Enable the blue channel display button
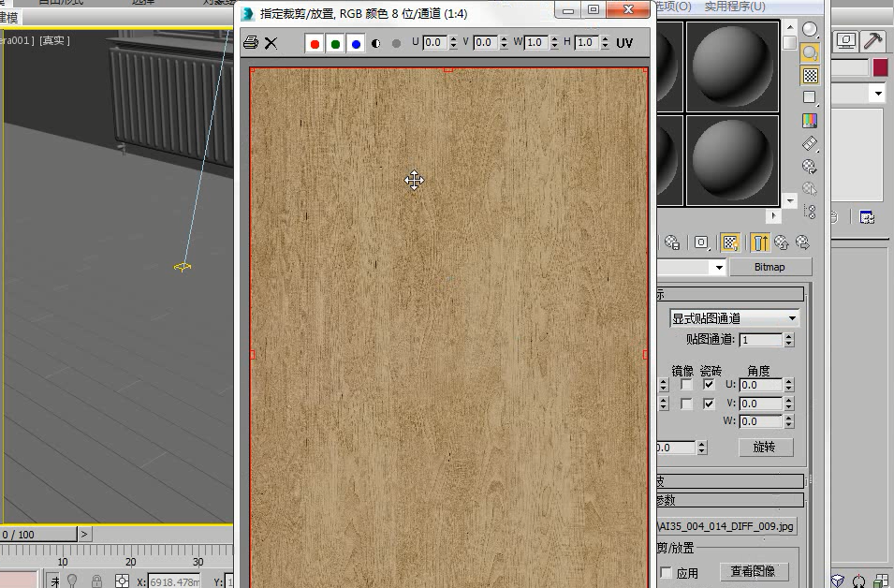Screen dimensions: 894x588 click(x=356, y=43)
